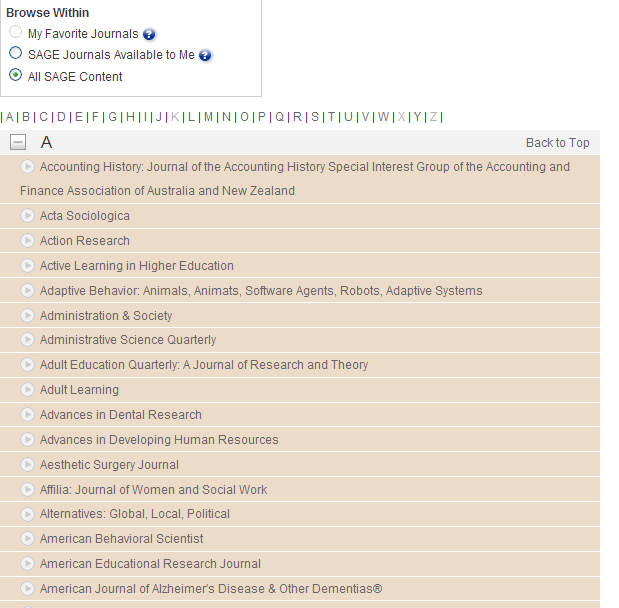Jump to letter Y in alphabet index
The image size is (619, 608).
click(417, 117)
